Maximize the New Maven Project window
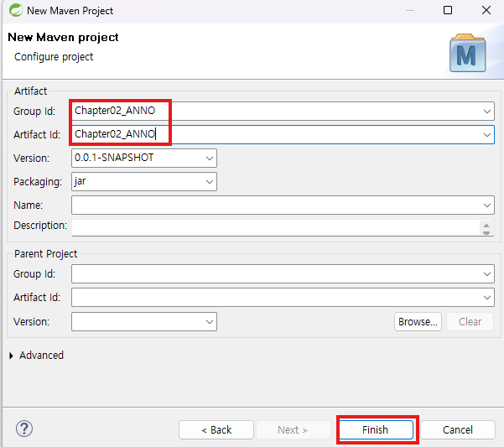 pos(448,10)
